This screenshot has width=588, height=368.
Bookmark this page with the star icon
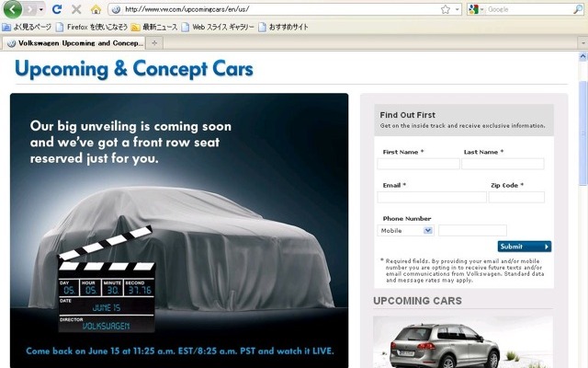(x=445, y=9)
